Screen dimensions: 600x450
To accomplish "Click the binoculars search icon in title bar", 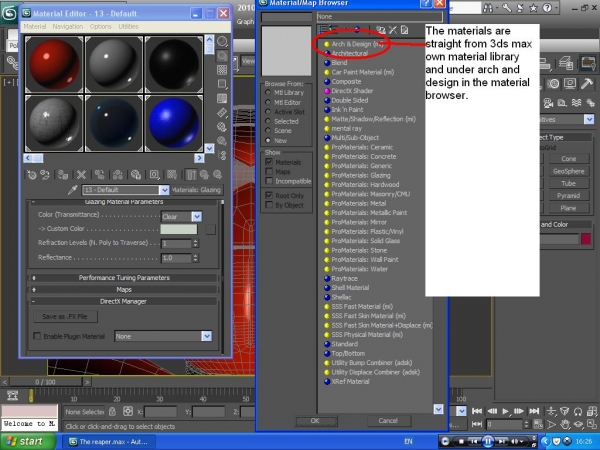I will [x=488, y=8].
